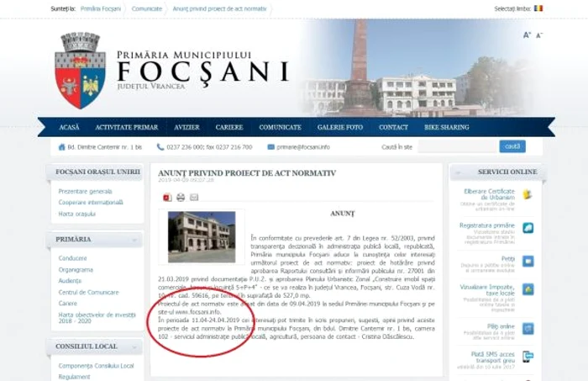Expand the Consiliul Local section arrow
The height and width of the screenshot is (381, 588).
pos(134,347)
